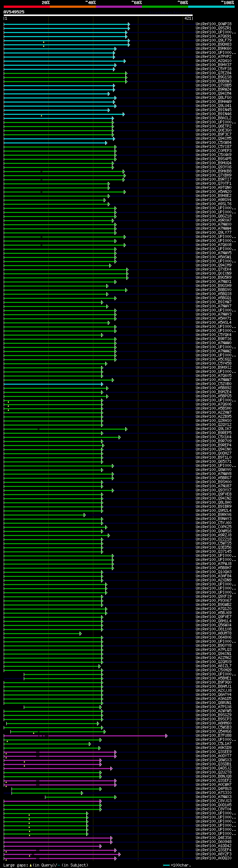Click the red ~20% identity legend bar

tap(27, 7)
